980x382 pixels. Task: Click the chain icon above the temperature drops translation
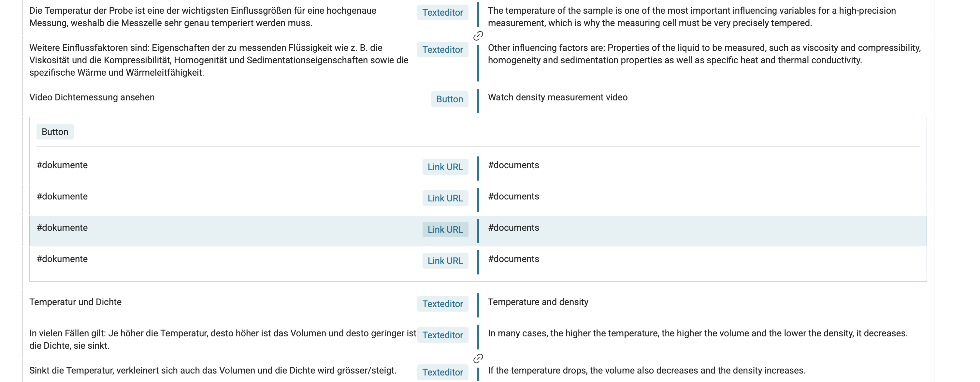[478, 359]
